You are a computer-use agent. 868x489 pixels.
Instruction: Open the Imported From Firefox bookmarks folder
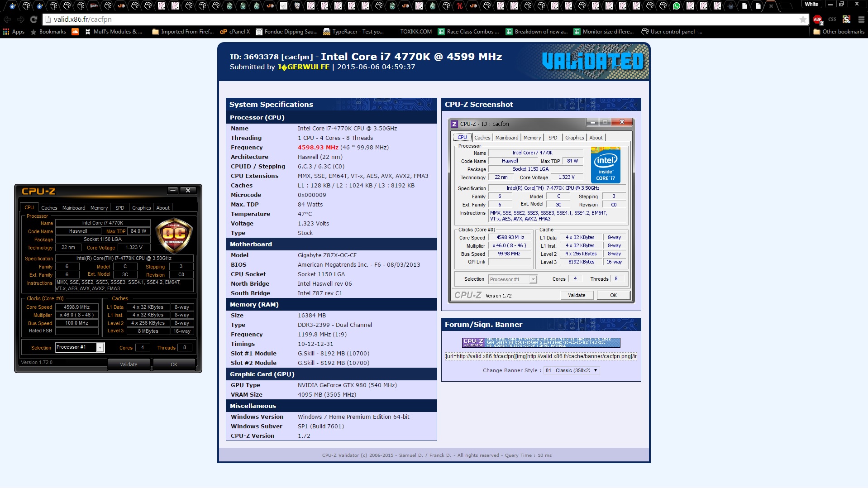pyautogui.click(x=183, y=32)
